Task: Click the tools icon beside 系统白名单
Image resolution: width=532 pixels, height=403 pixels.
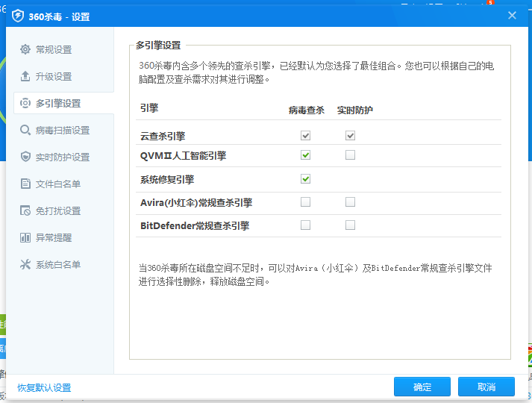Action: pos(25,264)
